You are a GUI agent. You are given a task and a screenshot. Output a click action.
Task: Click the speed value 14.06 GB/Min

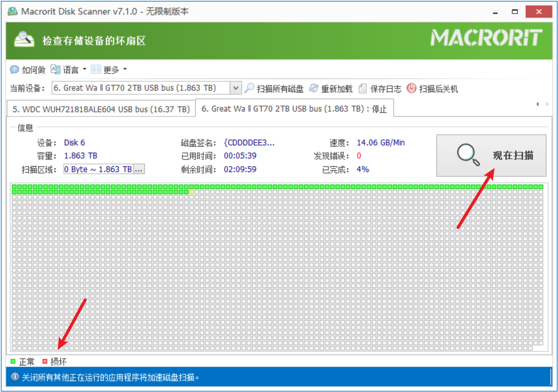[x=381, y=142]
